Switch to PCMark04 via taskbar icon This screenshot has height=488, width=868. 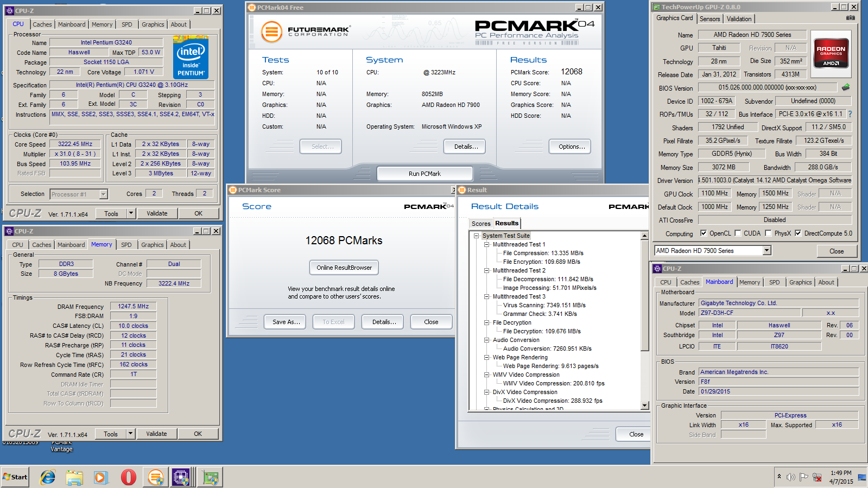[x=156, y=477]
